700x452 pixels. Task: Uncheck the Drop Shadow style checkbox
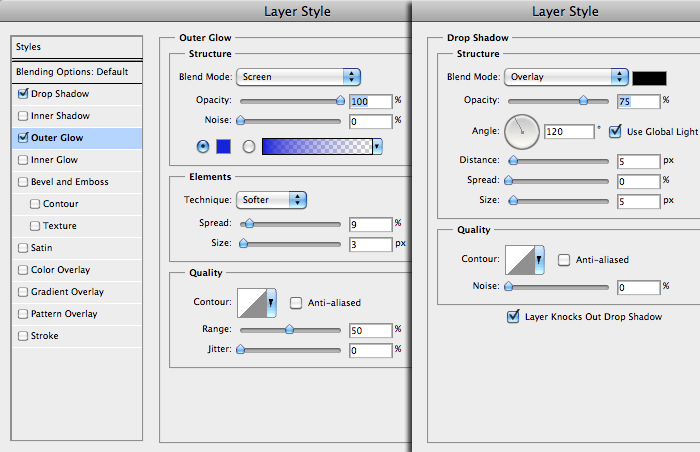pos(23,94)
